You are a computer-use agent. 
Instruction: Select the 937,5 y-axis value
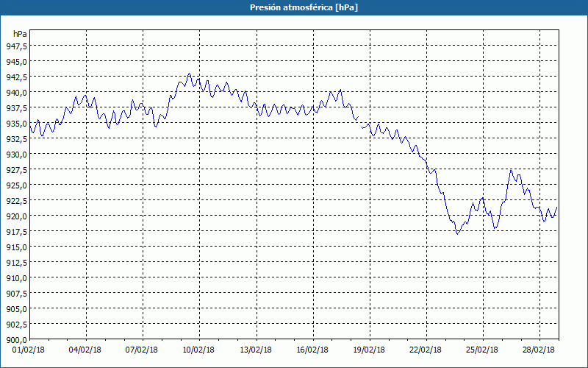point(16,107)
